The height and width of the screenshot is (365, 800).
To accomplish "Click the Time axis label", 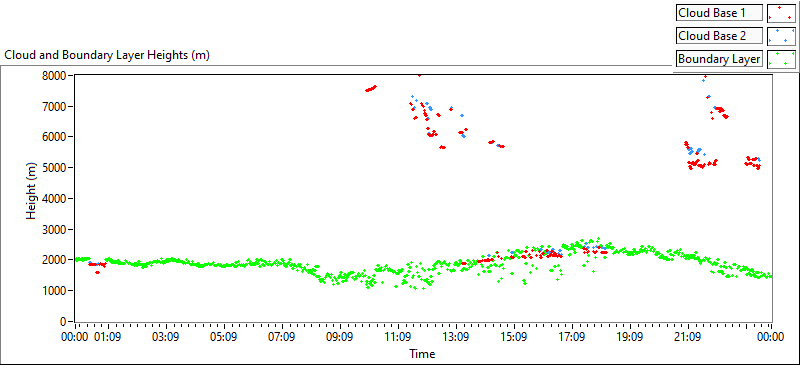I will coord(422,353).
